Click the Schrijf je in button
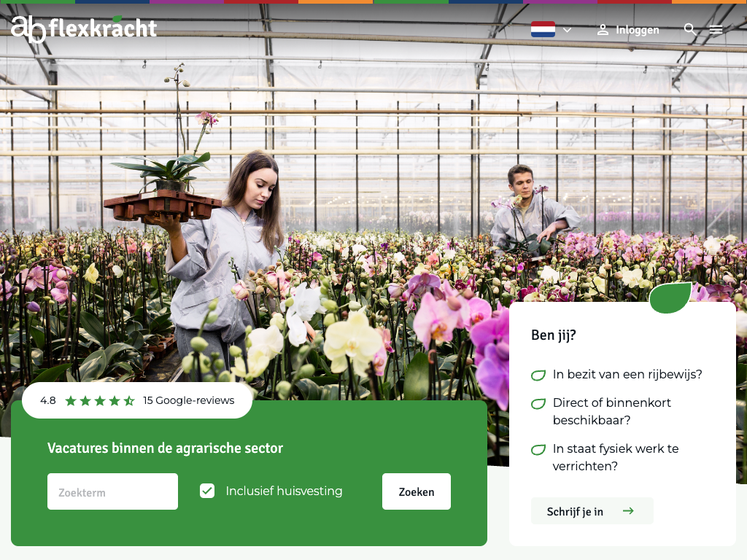The image size is (747, 560). [592, 511]
